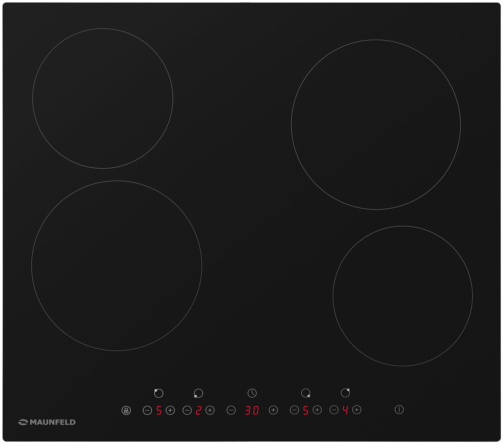Increase top-left burner heat level
Screen dimensions: 504x444
170,410
